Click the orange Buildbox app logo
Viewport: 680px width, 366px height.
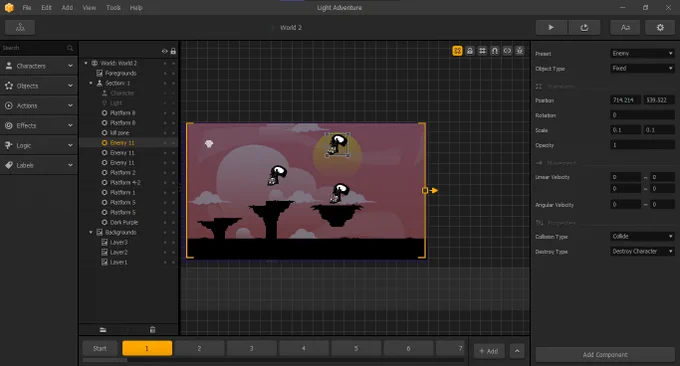[x=9, y=7]
